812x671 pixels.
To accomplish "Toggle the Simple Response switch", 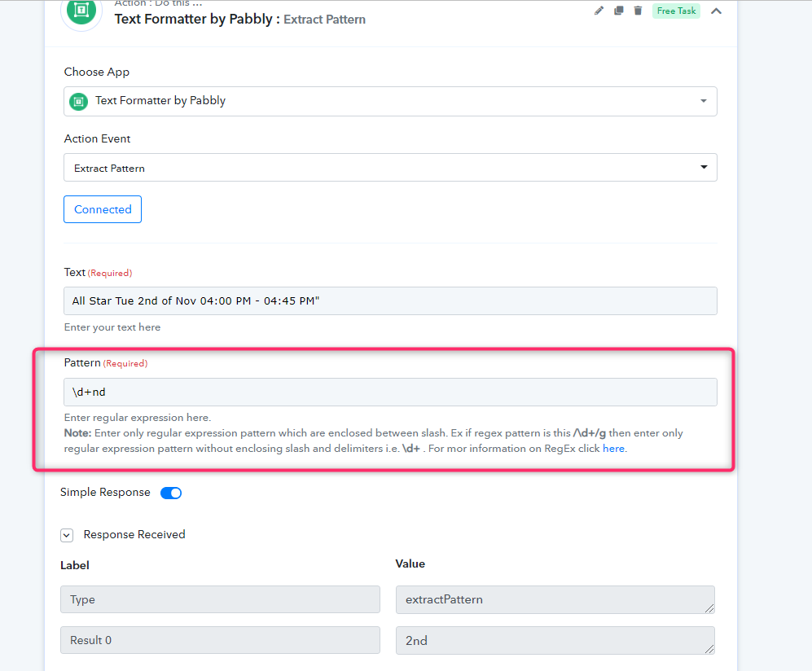I will point(171,493).
